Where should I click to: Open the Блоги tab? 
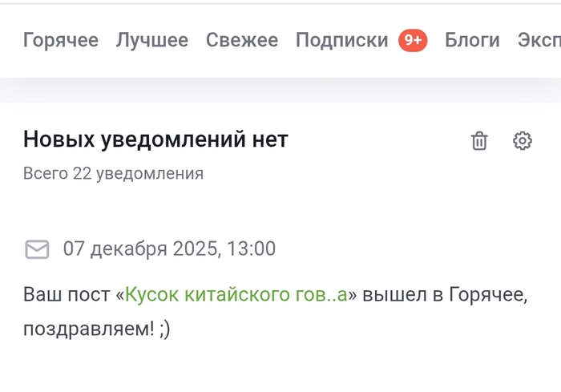(x=472, y=40)
